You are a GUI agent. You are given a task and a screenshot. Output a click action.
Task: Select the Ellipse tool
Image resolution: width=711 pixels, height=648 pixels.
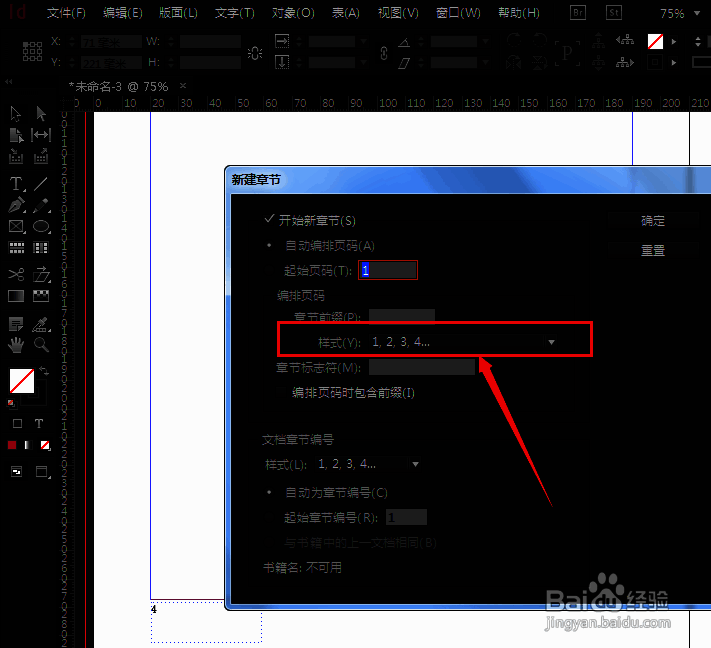41,226
